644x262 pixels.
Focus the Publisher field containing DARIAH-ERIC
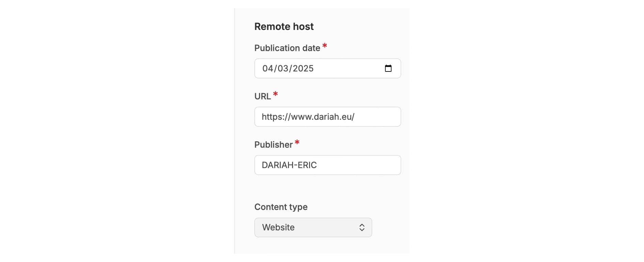(x=327, y=165)
